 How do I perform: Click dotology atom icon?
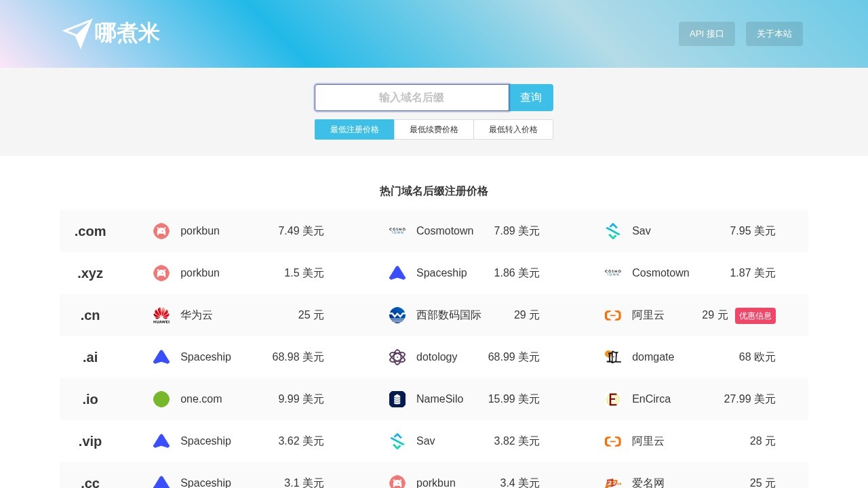click(x=397, y=357)
